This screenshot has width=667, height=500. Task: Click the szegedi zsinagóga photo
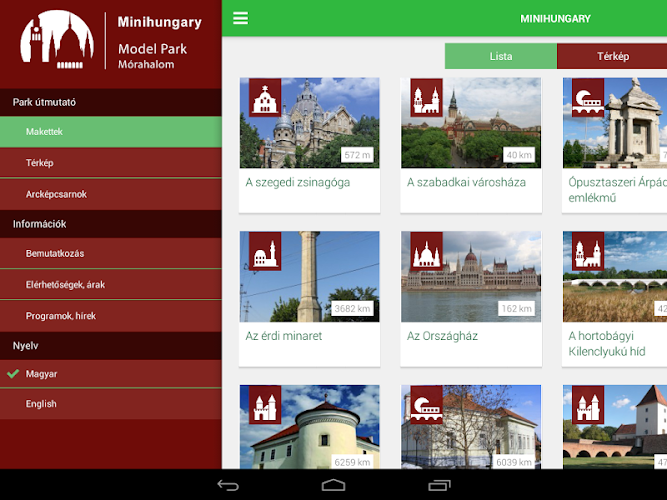[310, 123]
